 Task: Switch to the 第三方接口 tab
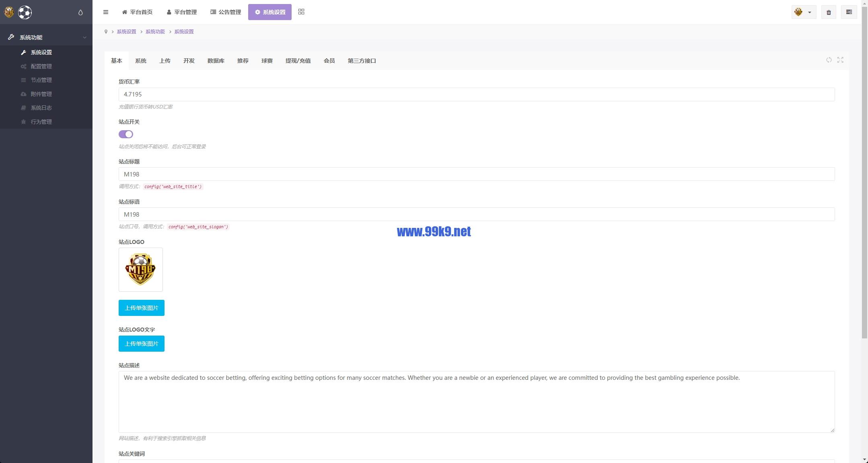point(362,61)
